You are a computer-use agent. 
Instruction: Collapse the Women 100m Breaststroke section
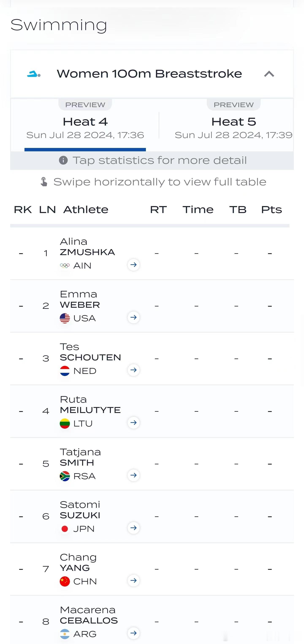[269, 74]
